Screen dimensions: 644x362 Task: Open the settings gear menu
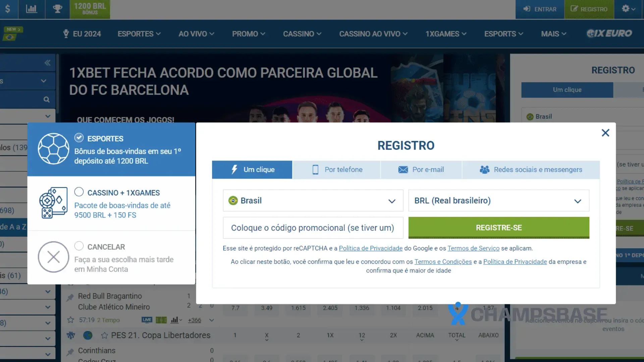coord(626,9)
